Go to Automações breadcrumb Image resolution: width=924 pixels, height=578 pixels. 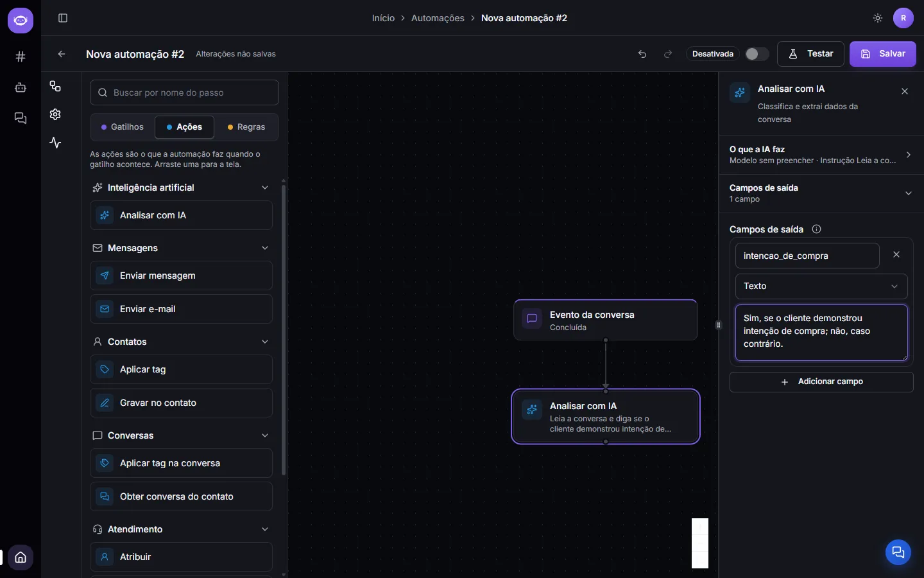[438, 18]
